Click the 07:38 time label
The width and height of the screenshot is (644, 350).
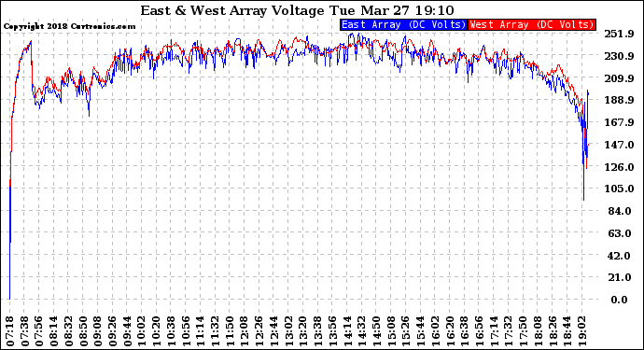coord(24,331)
